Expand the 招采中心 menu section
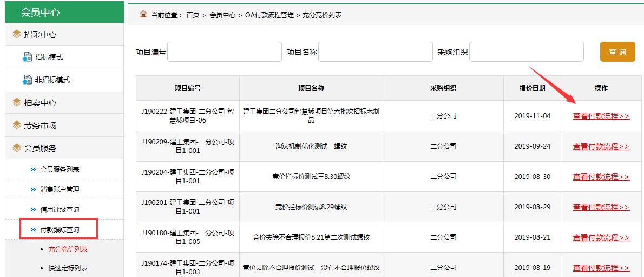This screenshot has height=277, width=644. click(64, 34)
